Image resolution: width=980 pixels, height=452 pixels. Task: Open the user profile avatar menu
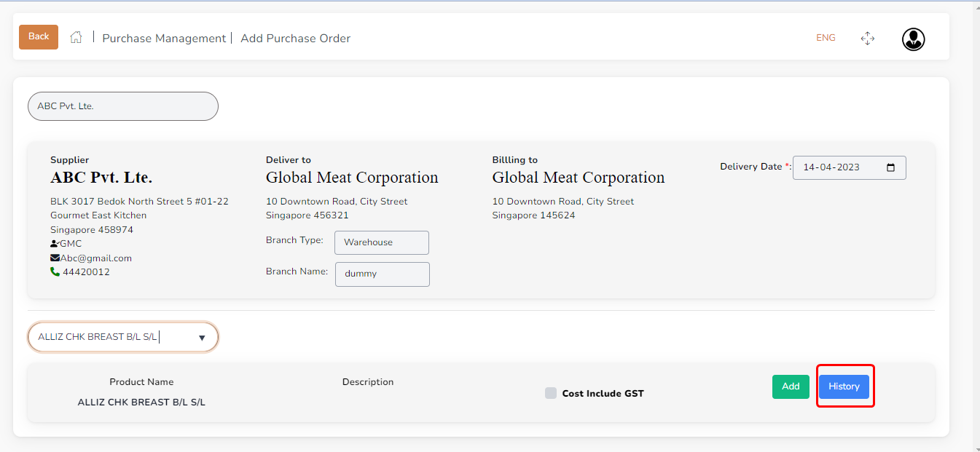point(913,39)
